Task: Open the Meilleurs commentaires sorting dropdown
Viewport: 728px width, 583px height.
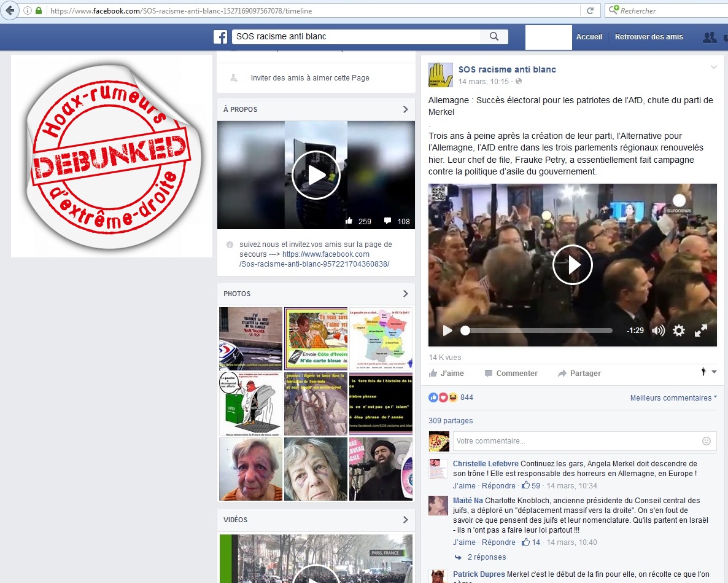Action: (x=673, y=397)
